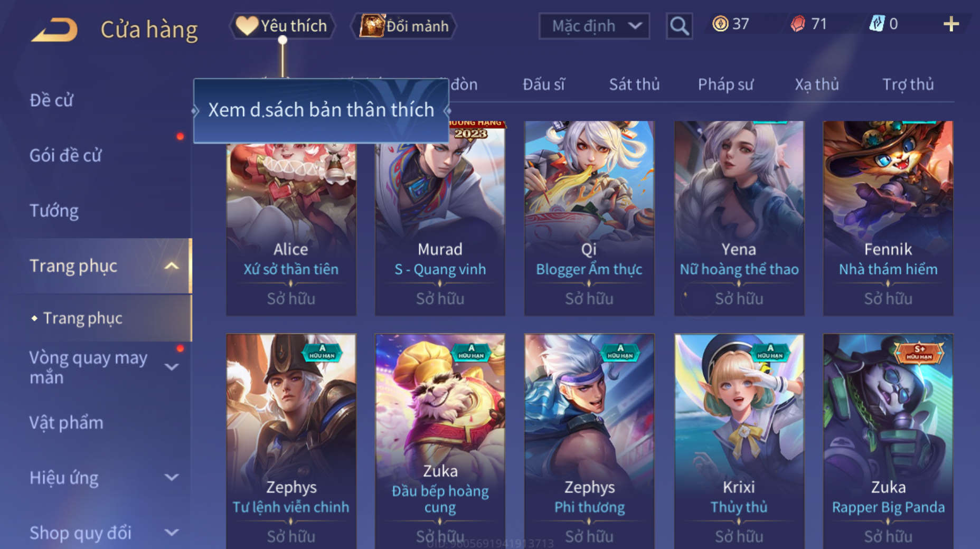Click the gold coin currency icon
Viewport: 980px width, 549px height.
pyautogui.click(x=720, y=24)
